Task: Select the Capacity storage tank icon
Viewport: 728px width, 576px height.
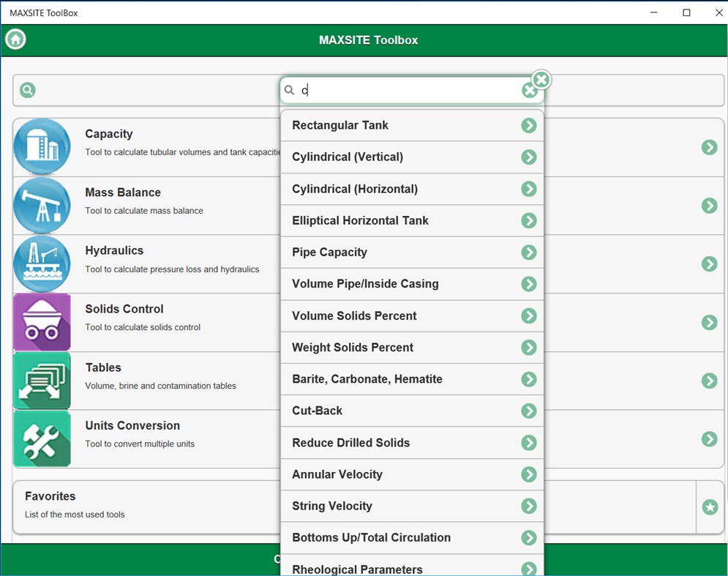Action: [x=42, y=146]
